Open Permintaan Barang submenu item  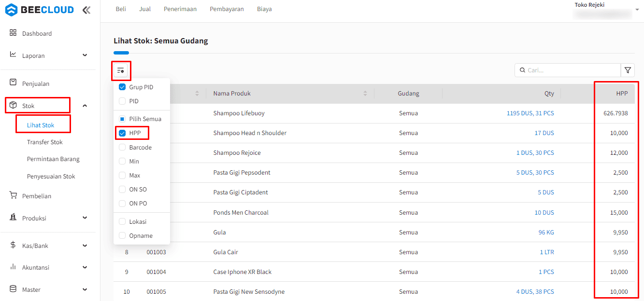coord(53,159)
